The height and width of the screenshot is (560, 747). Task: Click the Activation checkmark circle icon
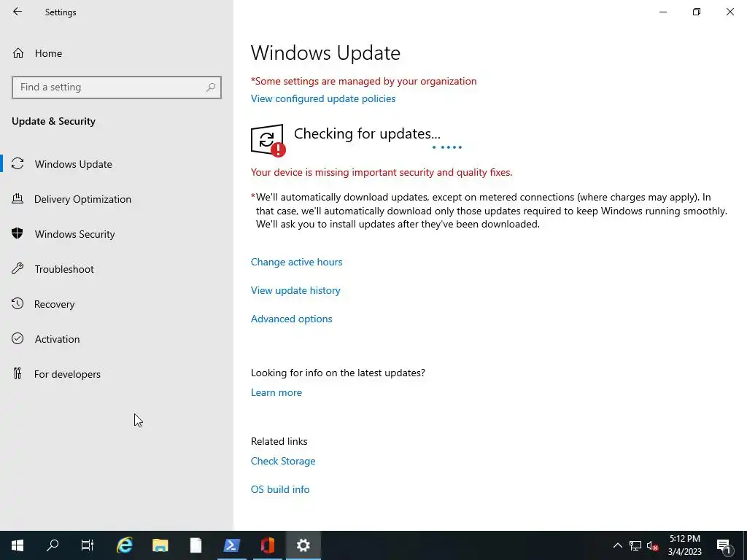[18, 338]
